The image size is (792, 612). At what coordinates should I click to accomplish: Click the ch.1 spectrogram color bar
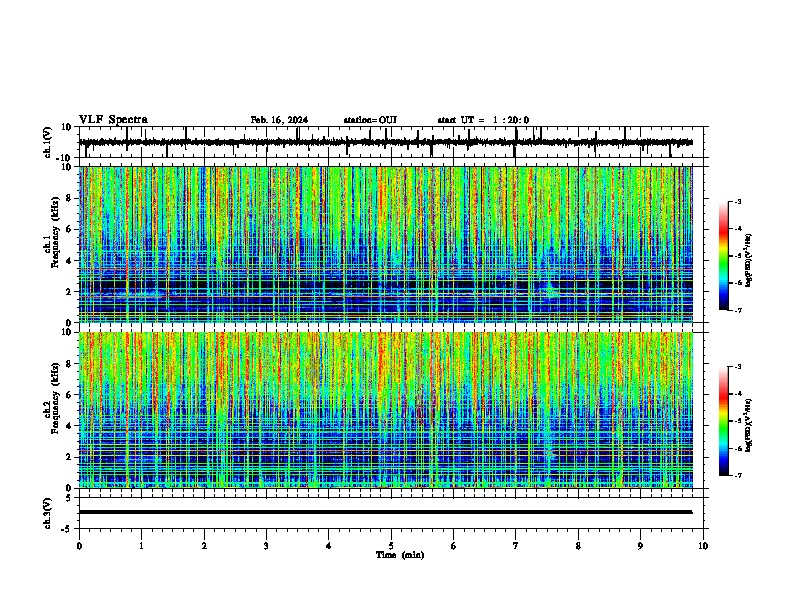724,256
